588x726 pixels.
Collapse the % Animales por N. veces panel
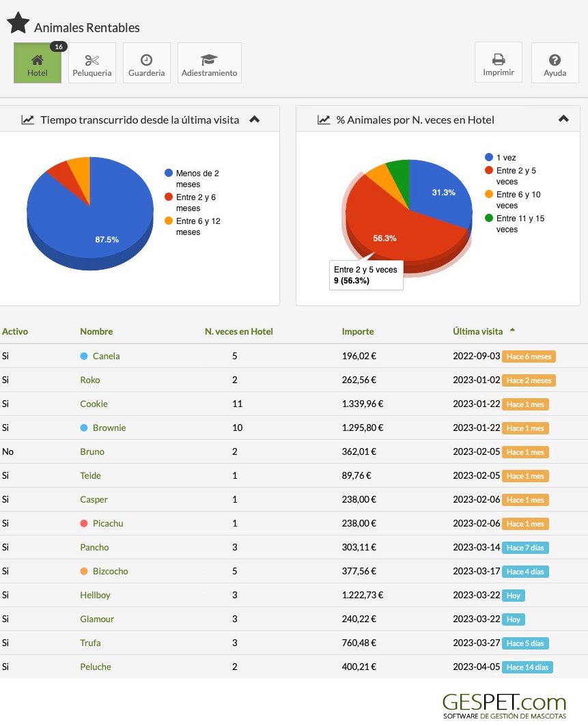[x=563, y=119]
